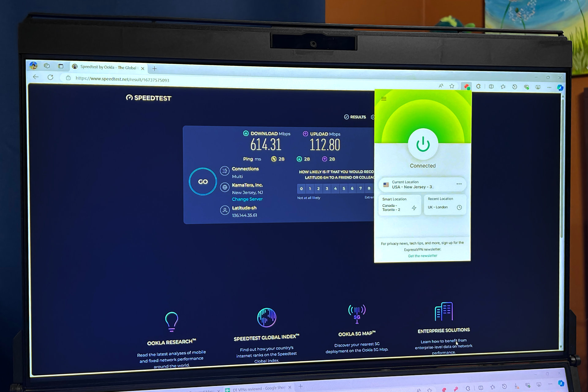This screenshot has height=392, width=588.
Task: Click the USA - New Jersey - 3 location options
Action: click(x=459, y=184)
